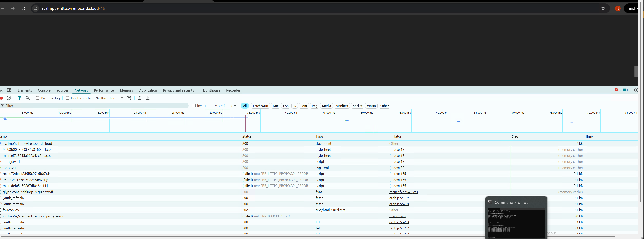644x239 pixels.
Task: Select the react.70de11236f5807c6b07c.js request
Action: (27, 174)
